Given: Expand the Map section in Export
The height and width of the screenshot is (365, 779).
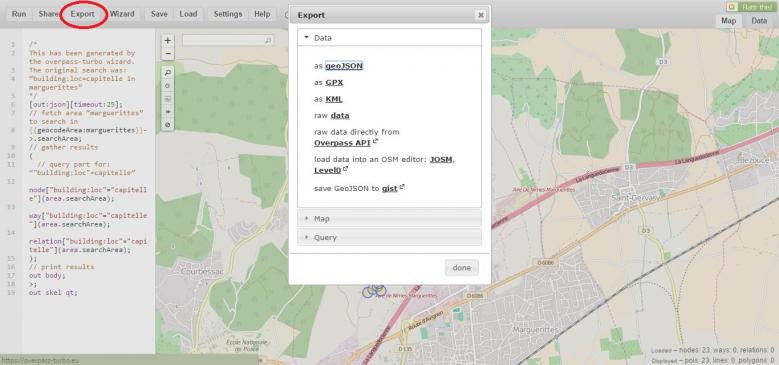Looking at the screenshot, I should point(389,219).
